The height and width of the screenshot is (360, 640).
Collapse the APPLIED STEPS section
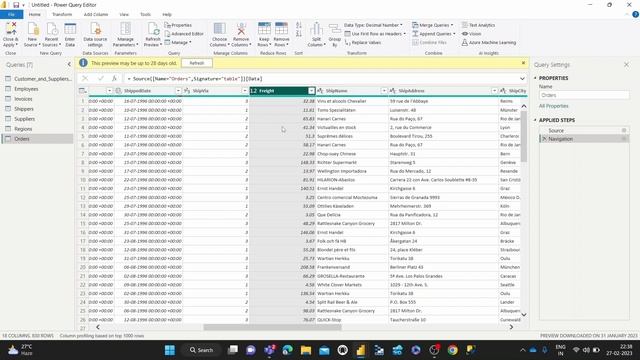[x=535, y=120]
